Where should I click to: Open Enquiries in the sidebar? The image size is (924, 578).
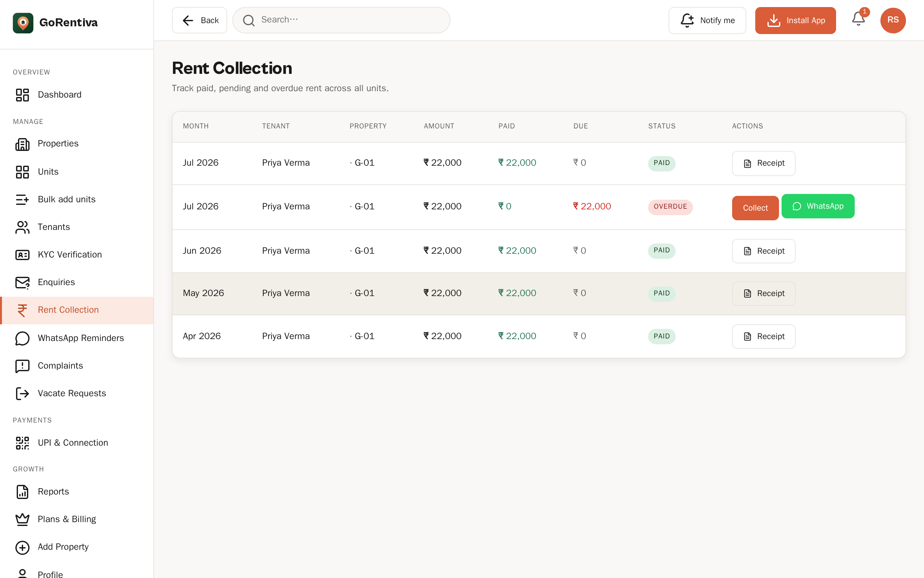[x=77, y=283]
